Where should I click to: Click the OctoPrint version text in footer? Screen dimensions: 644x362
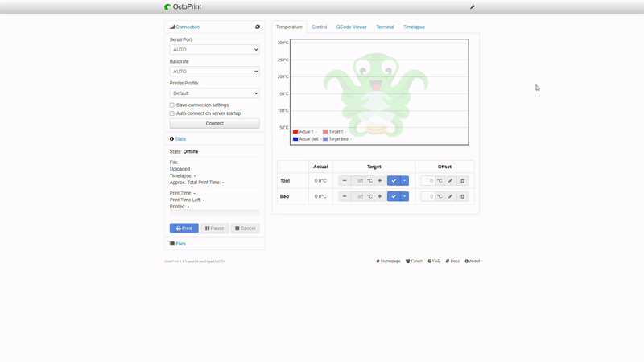point(195,261)
